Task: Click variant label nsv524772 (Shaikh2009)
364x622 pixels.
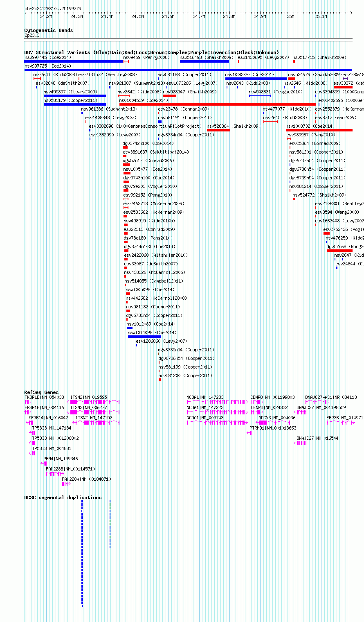Action: point(319,195)
